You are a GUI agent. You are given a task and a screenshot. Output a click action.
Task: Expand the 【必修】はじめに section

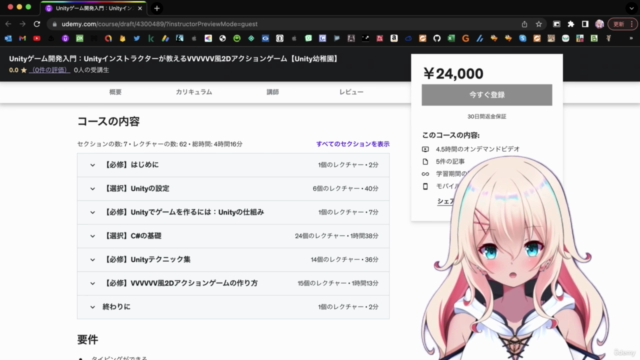(233, 165)
